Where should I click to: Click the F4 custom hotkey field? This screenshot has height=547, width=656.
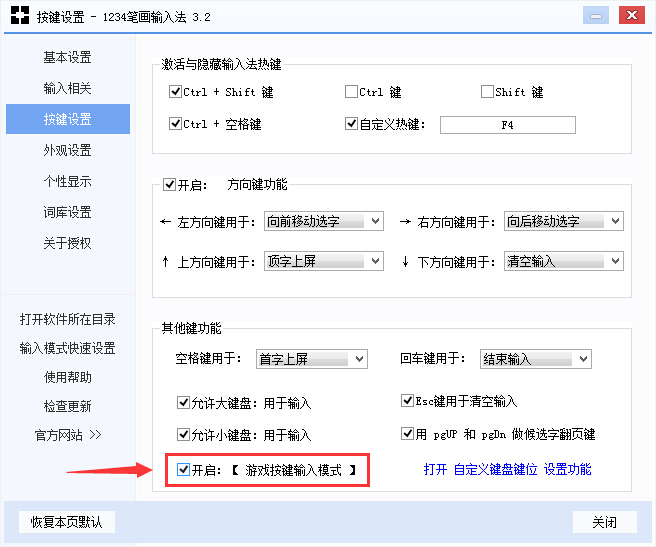507,125
